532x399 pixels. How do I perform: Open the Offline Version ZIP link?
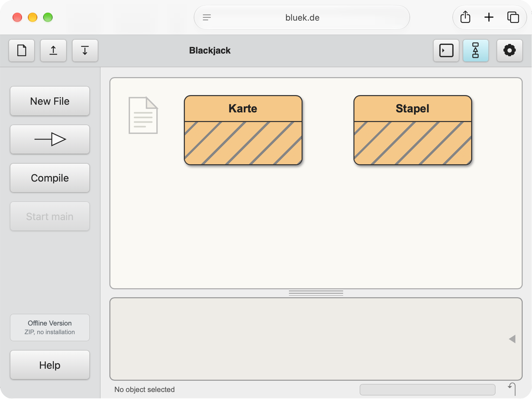(x=50, y=328)
